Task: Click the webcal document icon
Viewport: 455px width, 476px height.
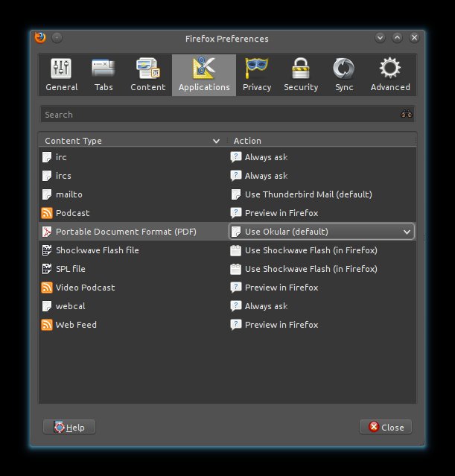Action: click(x=47, y=306)
